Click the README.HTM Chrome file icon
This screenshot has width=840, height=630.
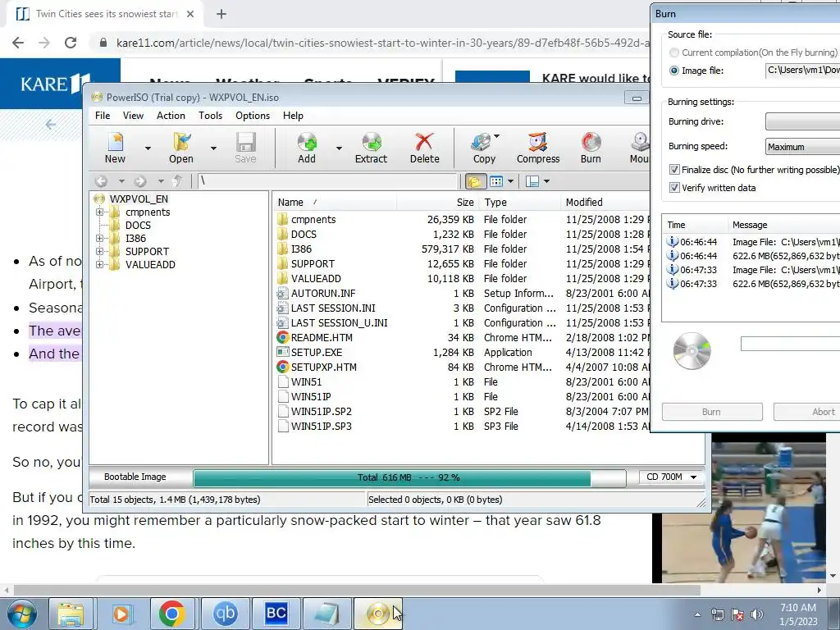(x=283, y=337)
